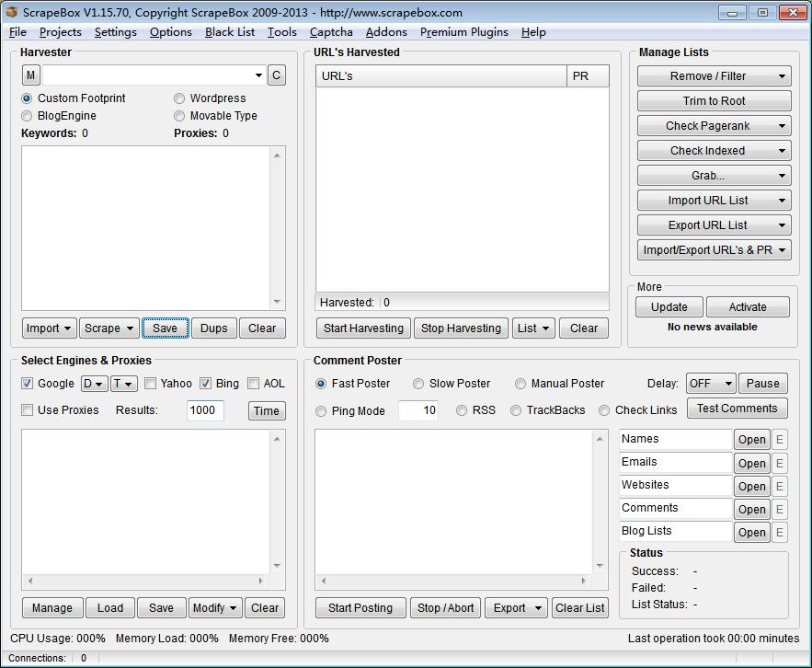This screenshot has height=668, width=812.
Task: Open the Addons menu
Action: tap(386, 32)
